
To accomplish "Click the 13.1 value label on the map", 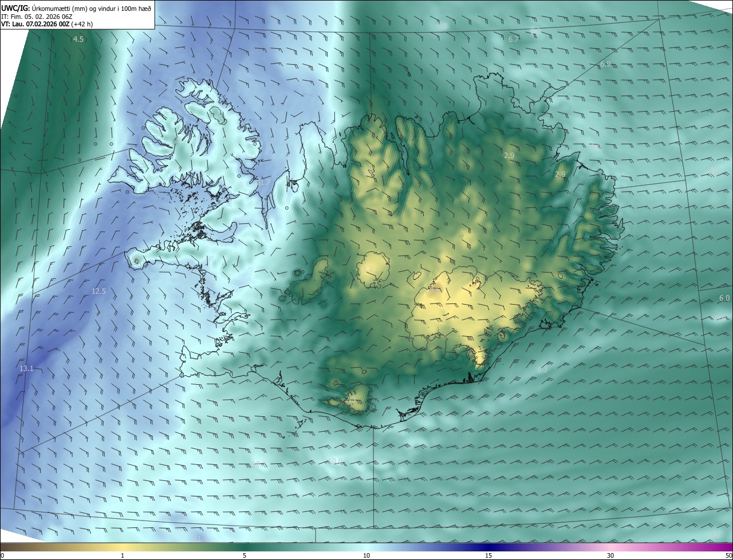I will [26, 369].
